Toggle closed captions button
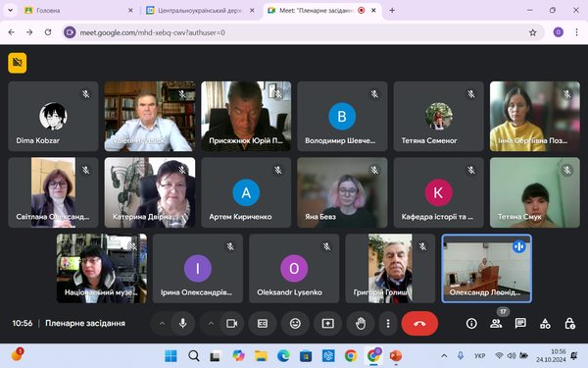The image size is (588, 368). click(263, 323)
